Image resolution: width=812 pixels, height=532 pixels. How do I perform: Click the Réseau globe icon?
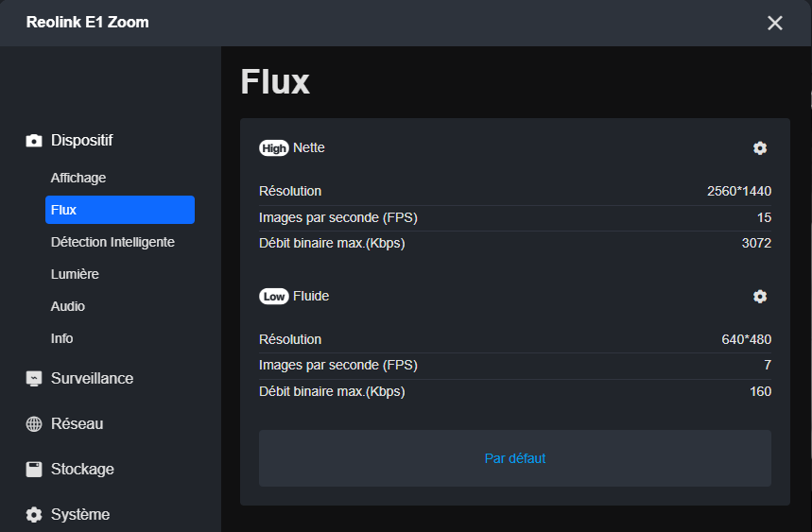click(34, 424)
